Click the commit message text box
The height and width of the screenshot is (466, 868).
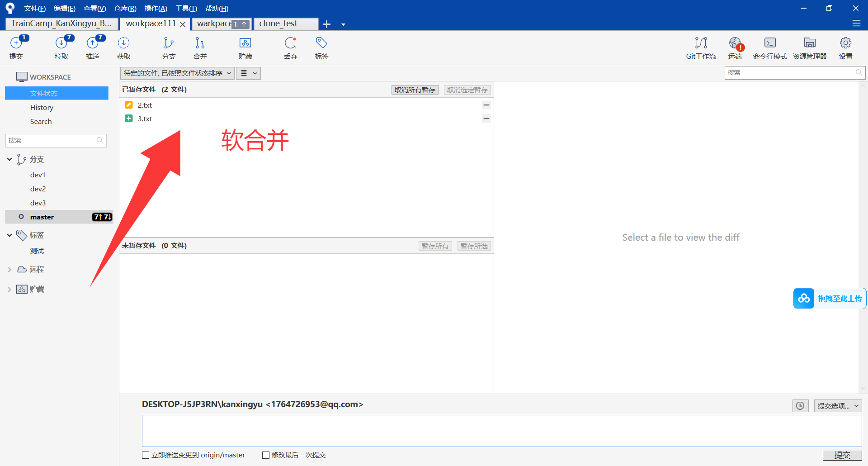[x=502, y=431]
